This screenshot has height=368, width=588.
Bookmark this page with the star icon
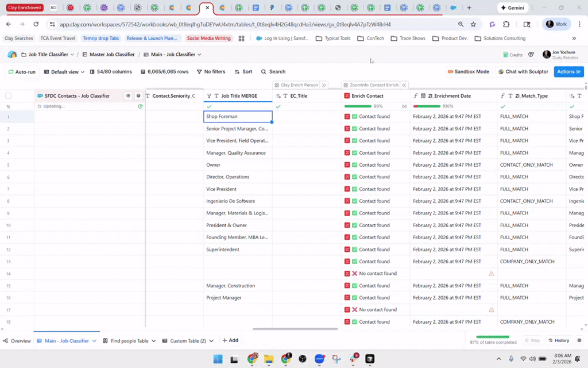pos(473,25)
